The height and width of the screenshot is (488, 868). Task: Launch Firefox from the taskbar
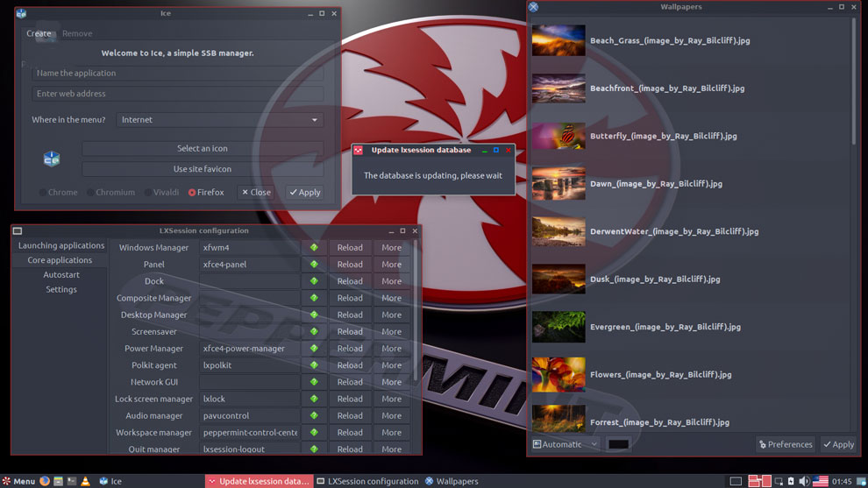pyautogui.click(x=45, y=481)
